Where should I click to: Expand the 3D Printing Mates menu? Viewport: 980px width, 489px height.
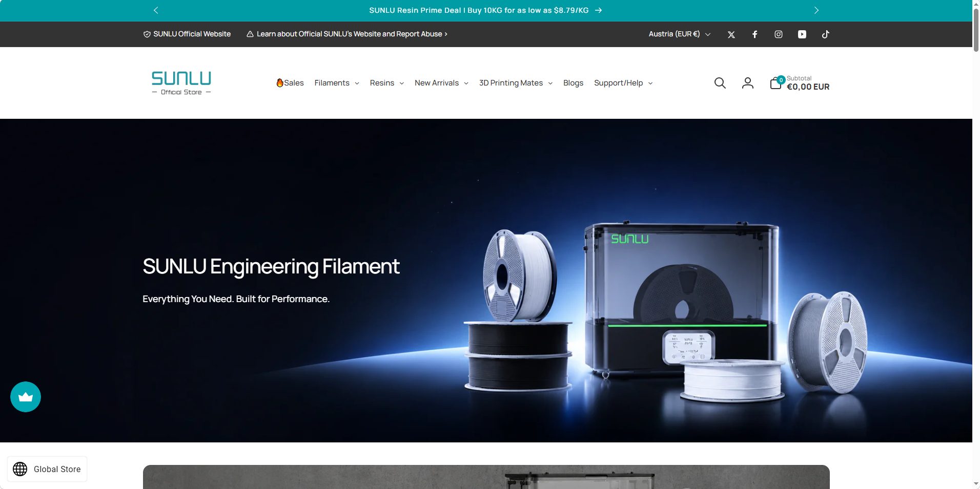click(516, 83)
